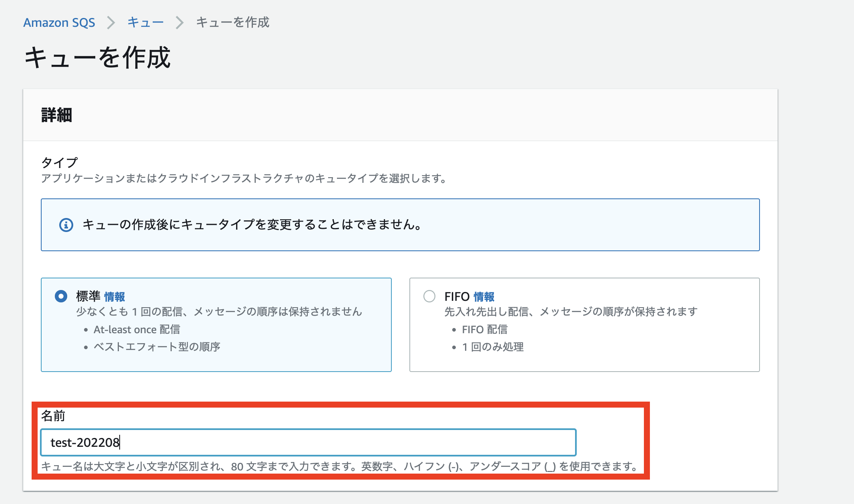The height and width of the screenshot is (504, 854).
Task: Click the キューを作成 page heading
Action: (x=98, y=58)
